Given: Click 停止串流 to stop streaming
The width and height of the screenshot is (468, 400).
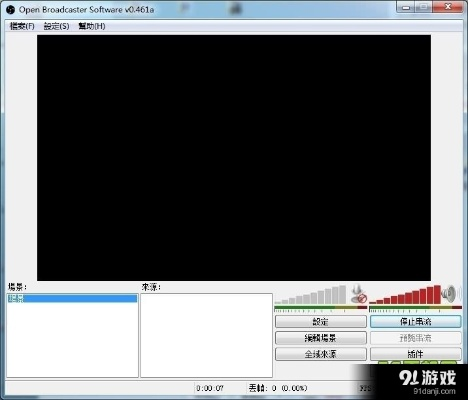Looking at the screenshot, I should point(416,322).
